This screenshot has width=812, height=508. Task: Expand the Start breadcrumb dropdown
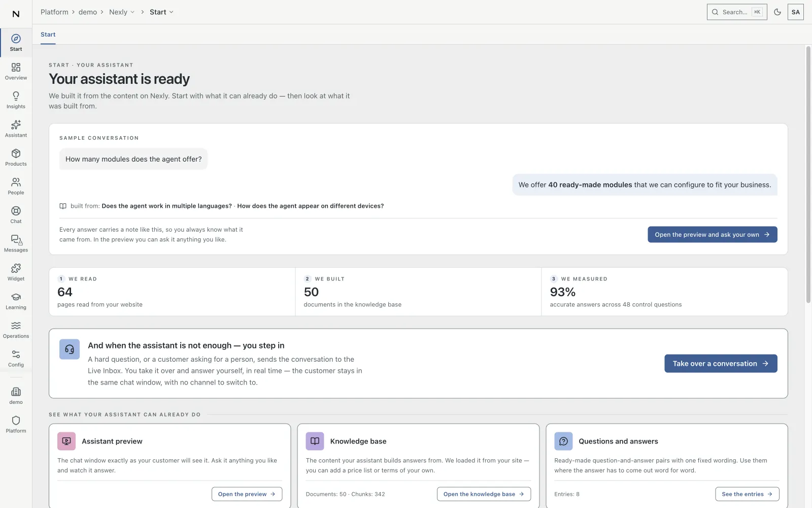[162, 12]
